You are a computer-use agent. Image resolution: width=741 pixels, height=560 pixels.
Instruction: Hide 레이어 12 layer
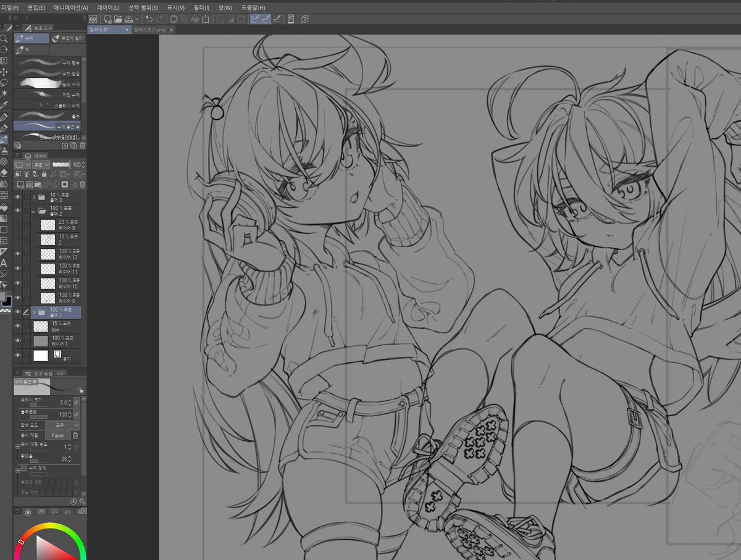[x=18, y=254]
